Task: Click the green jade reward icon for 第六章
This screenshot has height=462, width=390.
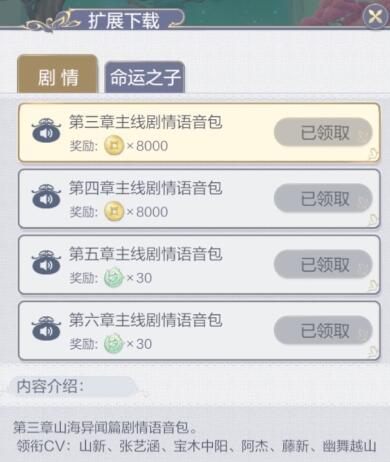Action: click(114, 344)
